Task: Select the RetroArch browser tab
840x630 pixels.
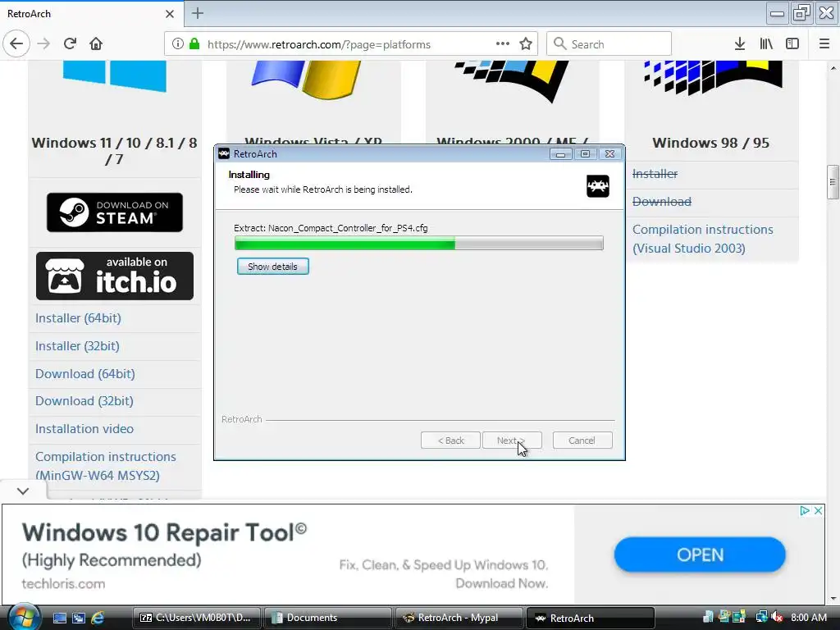Action: tap(92, 13)
